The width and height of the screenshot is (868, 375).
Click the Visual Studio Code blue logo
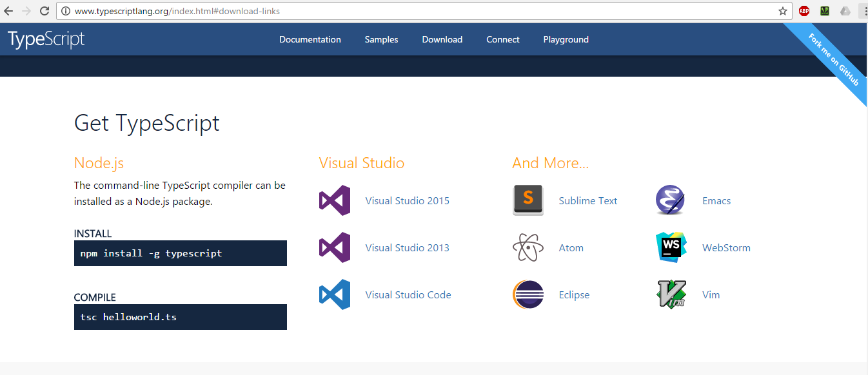click(335, 294)
